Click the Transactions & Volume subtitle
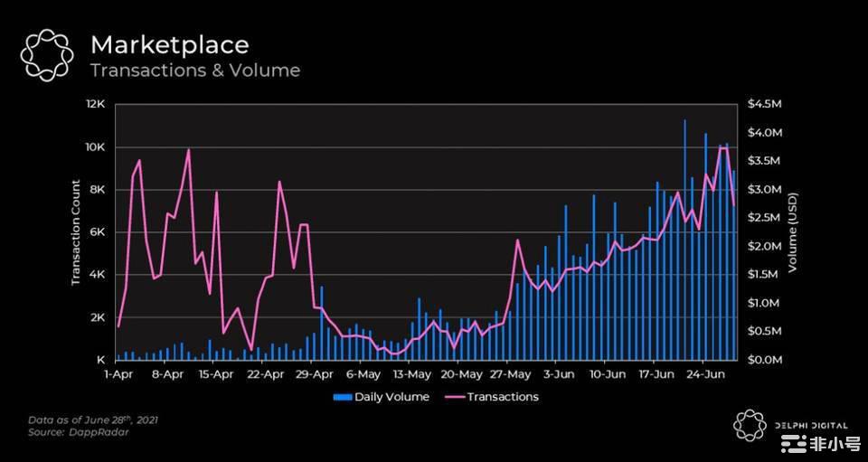The height and width of the screenshot is (462, 868). 194,70
